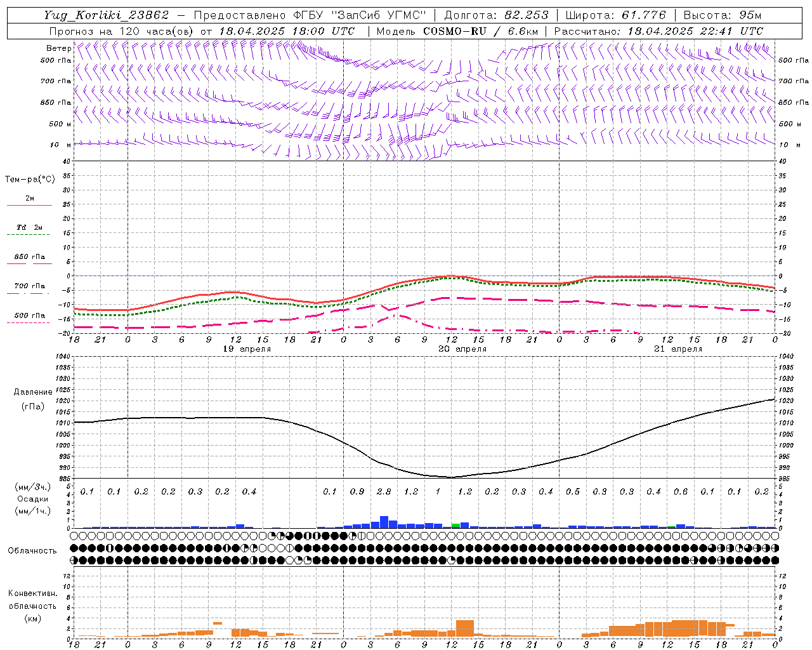Viewport: 812px width, 650px height.
Task: Click the 700 гПа legend entry under Тем-ра
Action: 29,286
